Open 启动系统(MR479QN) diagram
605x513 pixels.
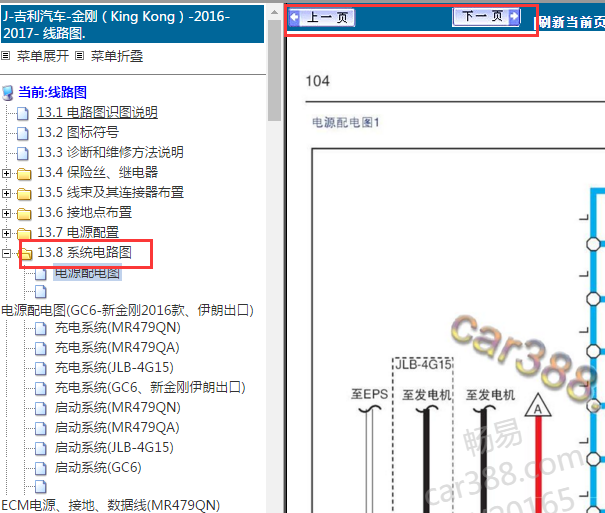pos(118,408)
